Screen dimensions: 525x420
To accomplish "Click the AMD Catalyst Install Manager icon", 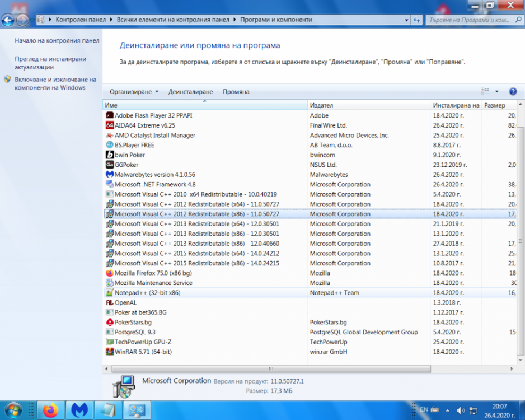I will (110, 135).
